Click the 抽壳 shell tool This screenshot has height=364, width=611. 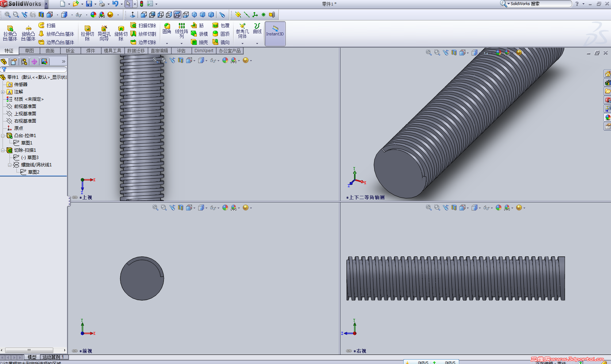coord(199,42)
